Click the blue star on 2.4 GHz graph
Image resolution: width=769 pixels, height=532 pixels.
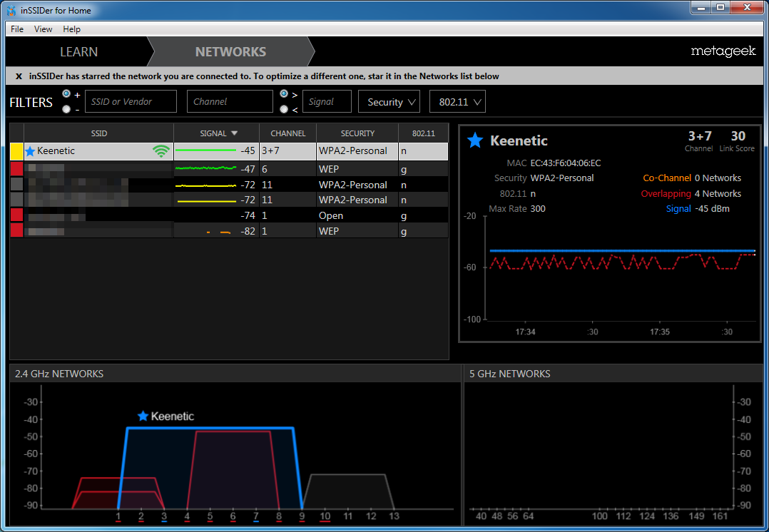pyautogui.click(x=143, y=416)
